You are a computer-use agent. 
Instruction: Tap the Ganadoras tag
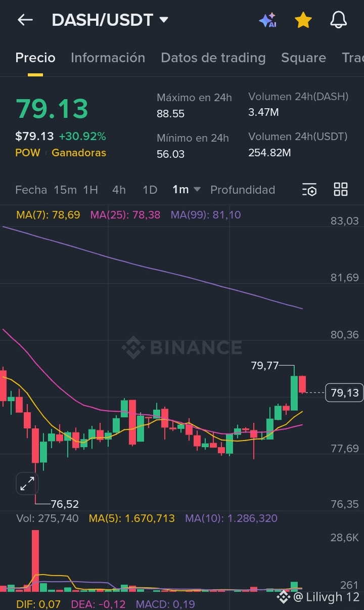79,153
